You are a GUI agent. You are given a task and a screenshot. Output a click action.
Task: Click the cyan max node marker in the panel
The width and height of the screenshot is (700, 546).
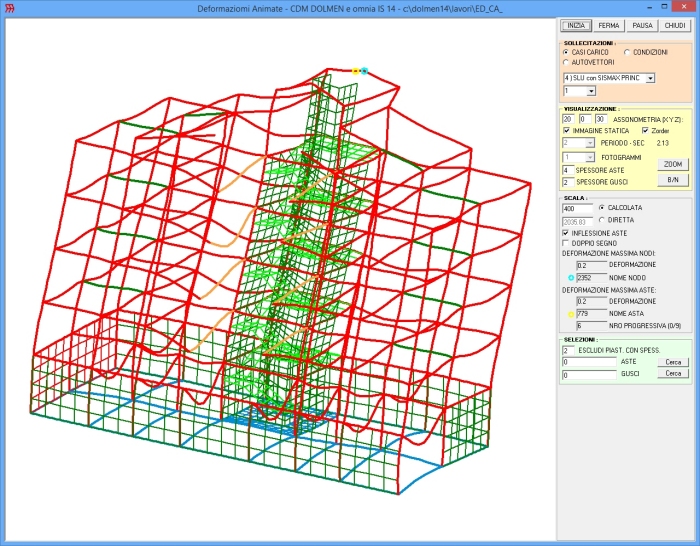[570, 278]
